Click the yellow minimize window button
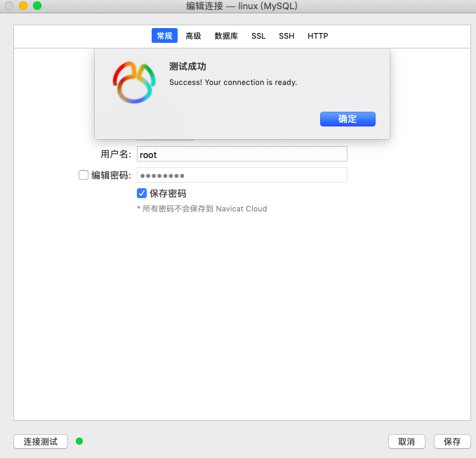The image size is (476, 458). [x=23, y=6]
